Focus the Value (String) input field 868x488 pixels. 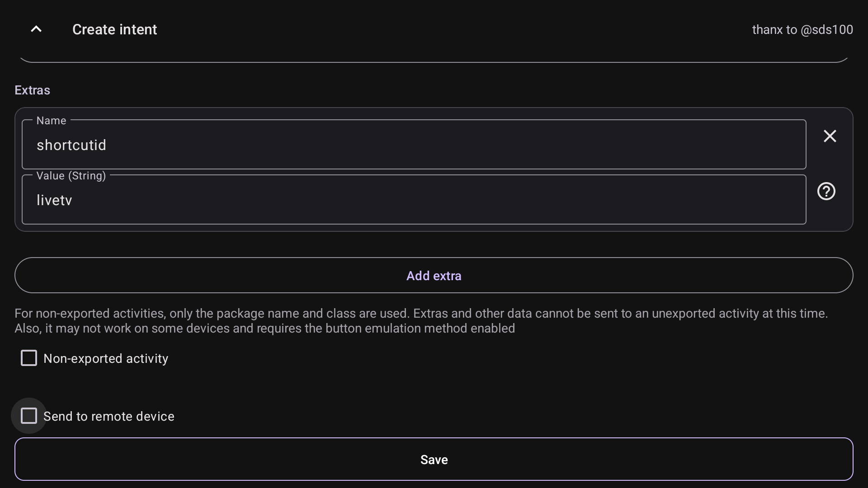point(414,200)
